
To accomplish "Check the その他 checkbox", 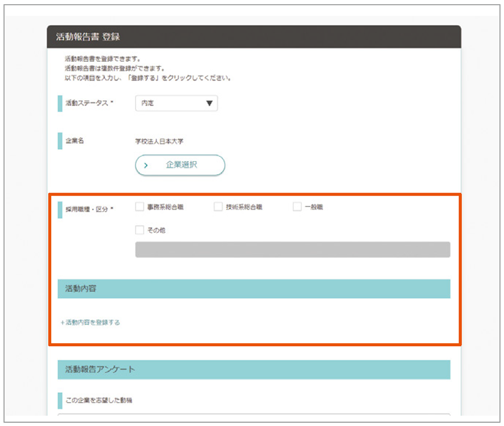I will [139, 230].
